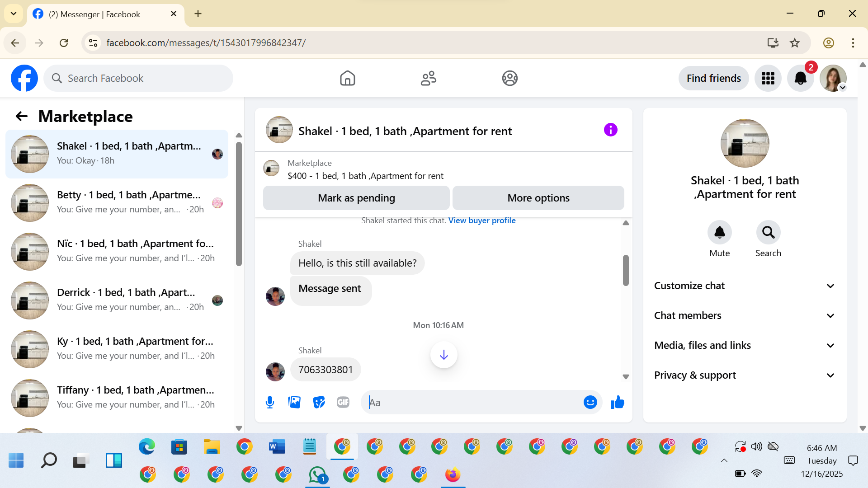Focus the Search Facebook field
Image resolution: width=868 pixels, height=488 pixels.
pos(138,78)
